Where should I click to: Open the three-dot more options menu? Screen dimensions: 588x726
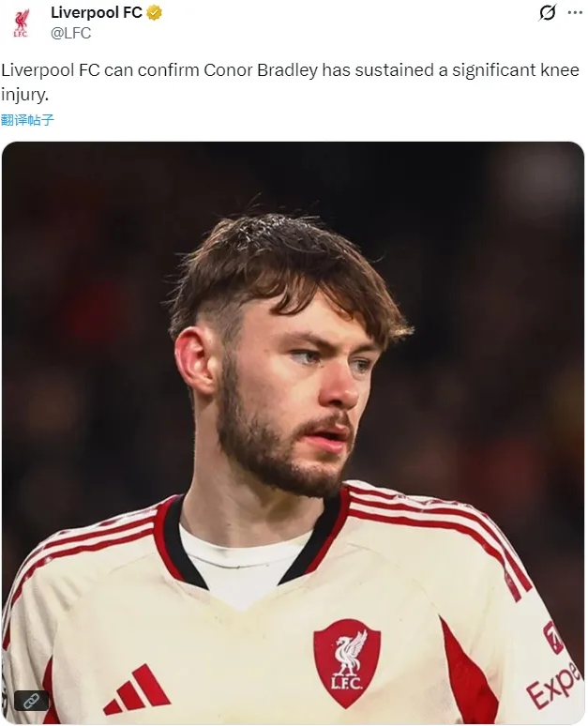[x=575, y=13]
